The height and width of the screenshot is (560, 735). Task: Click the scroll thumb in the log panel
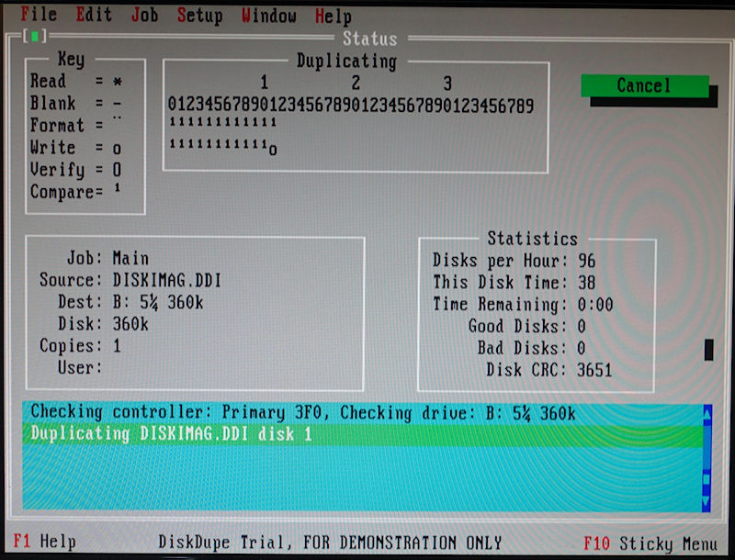[x=706, y=478]
